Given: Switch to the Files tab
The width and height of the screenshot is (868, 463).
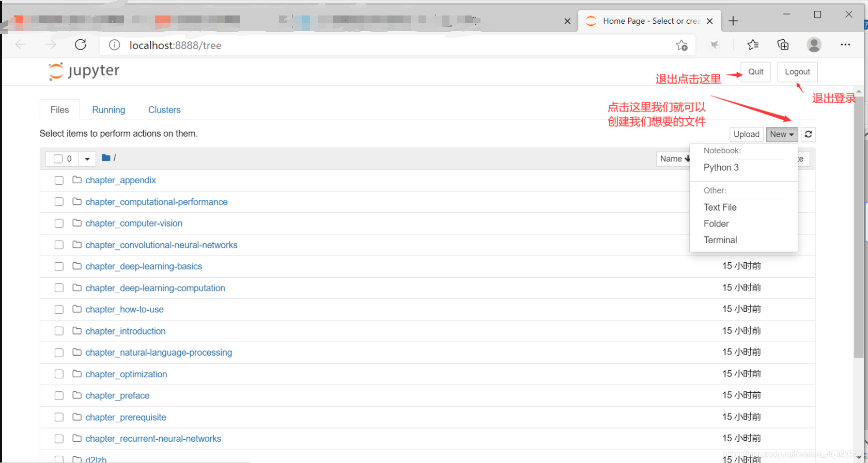Looking at the screenshot, I should click(60, 110).
